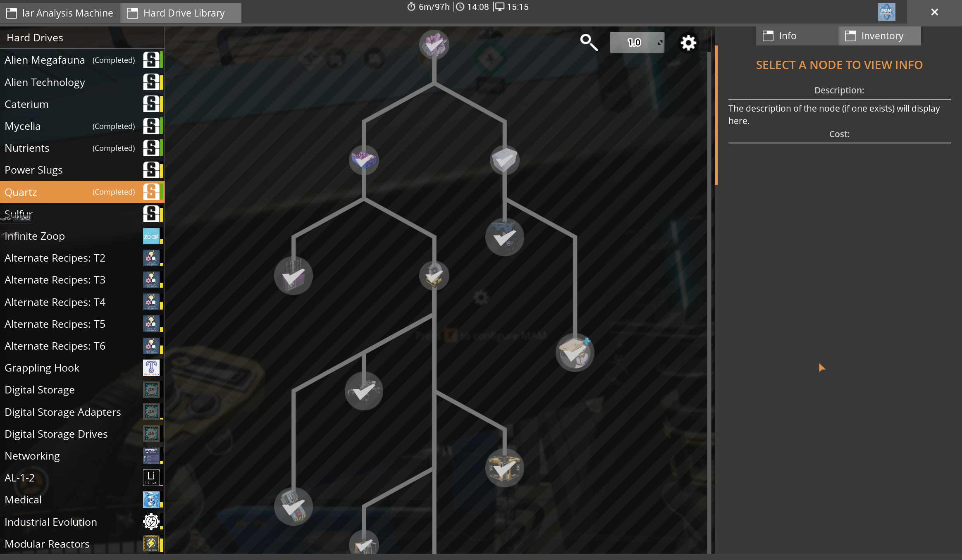The width and height of the screenshot is (962, 560).
Task: Select the small central checked node
Action: [434, 276]
